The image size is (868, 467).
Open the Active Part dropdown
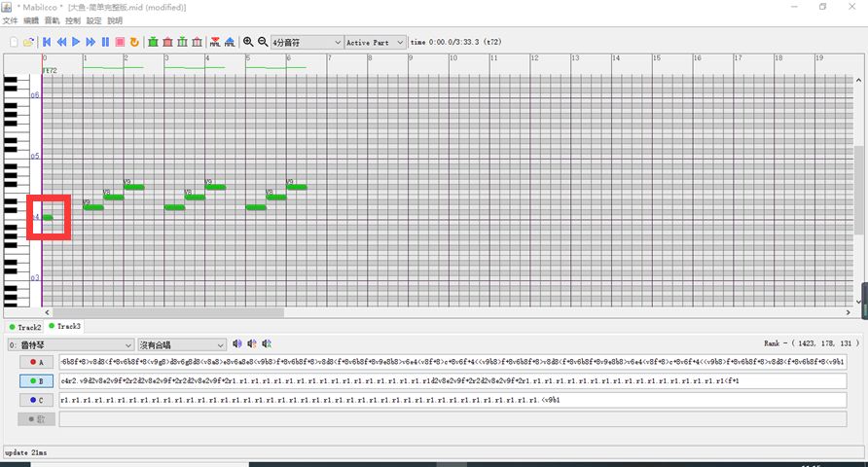pyautogui.click(x=375, y=43)
